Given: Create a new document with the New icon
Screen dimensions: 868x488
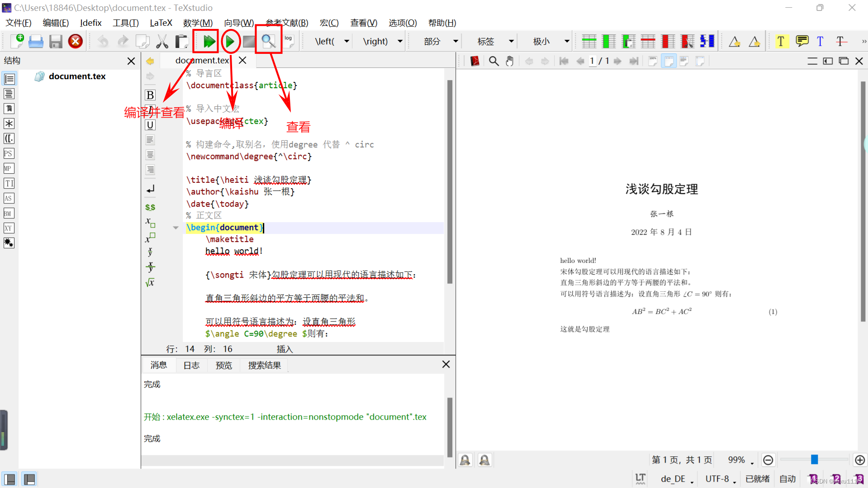Looking at the screenshot, I should point(17,41).
